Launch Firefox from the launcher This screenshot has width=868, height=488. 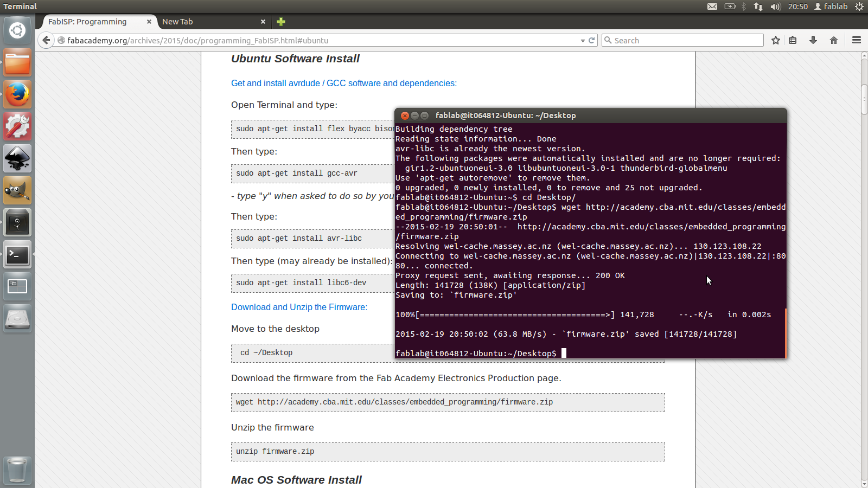(x=17, y=95)
